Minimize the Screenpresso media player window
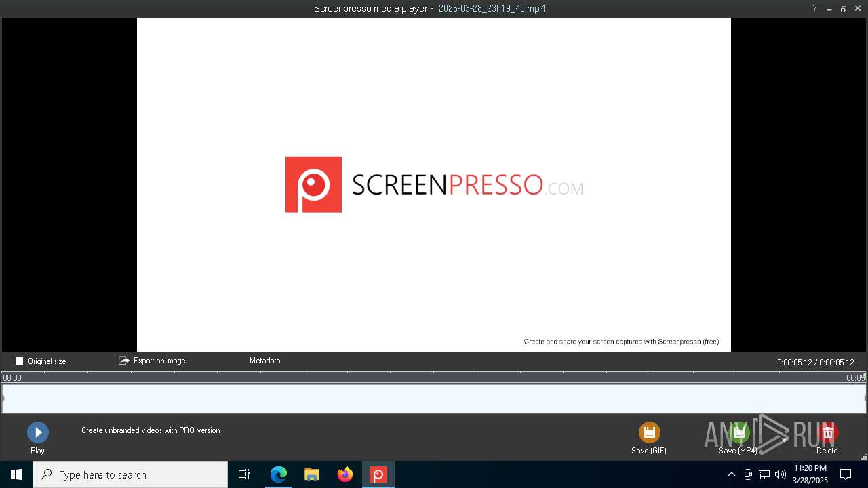 (x=829, y=9)
